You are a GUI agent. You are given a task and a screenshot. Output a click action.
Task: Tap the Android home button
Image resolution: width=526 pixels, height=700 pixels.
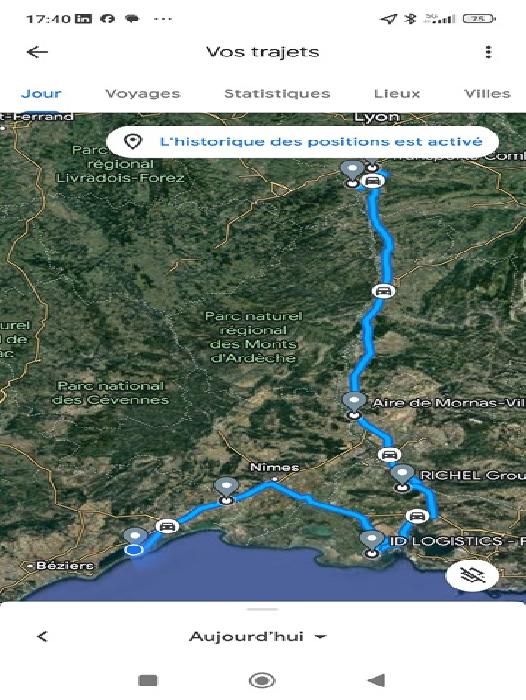262,680
